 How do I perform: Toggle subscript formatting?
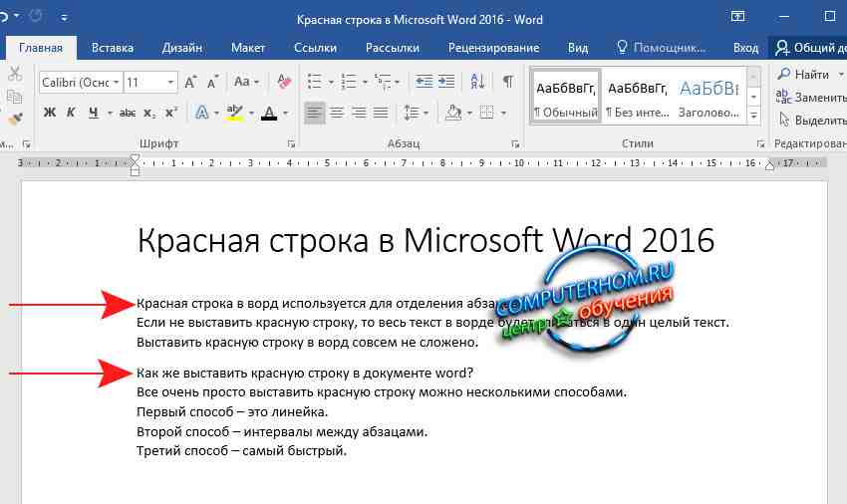coord(149,113)
